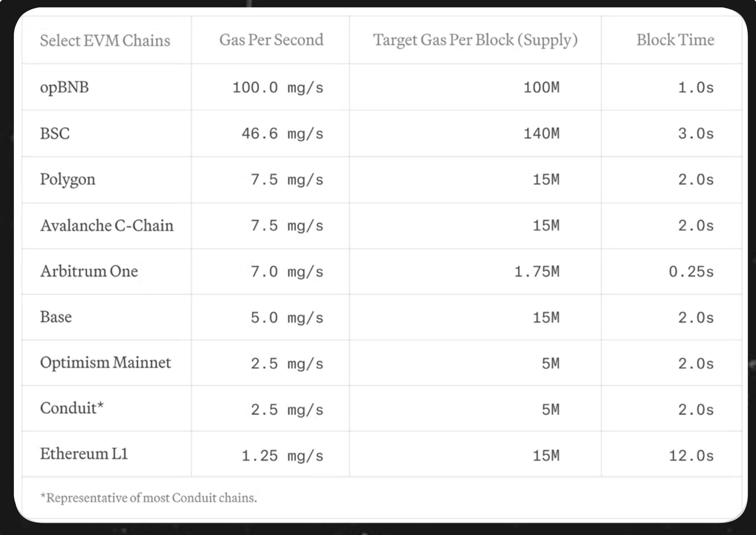Click the Gas Per Second column header

[x=271, y=40]
